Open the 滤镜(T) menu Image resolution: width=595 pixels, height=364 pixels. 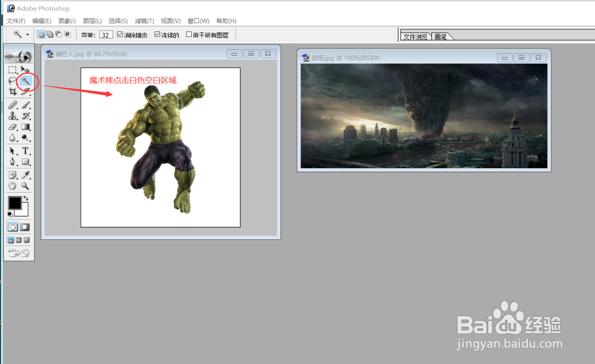[x=144, y=21]
